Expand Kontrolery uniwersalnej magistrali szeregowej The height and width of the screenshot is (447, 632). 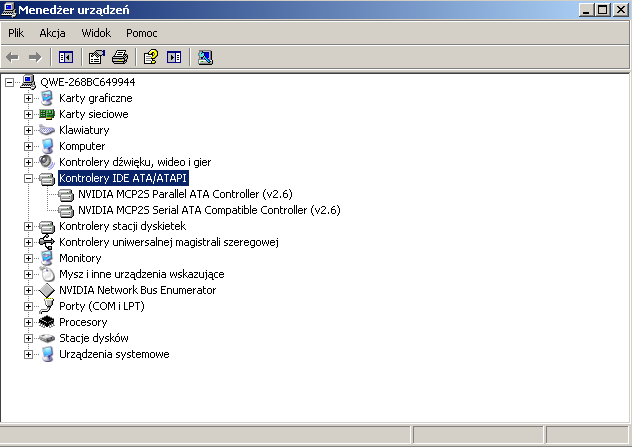28,242
